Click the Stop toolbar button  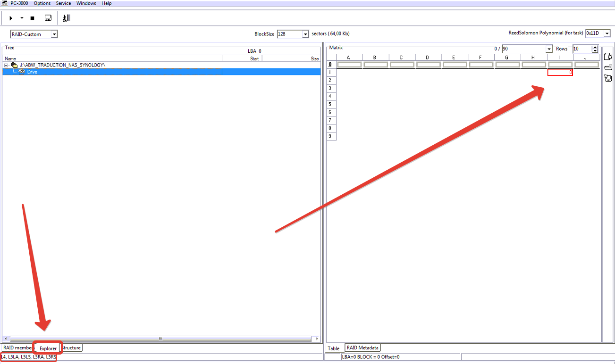pyautogui.click(x=33, y=18)
